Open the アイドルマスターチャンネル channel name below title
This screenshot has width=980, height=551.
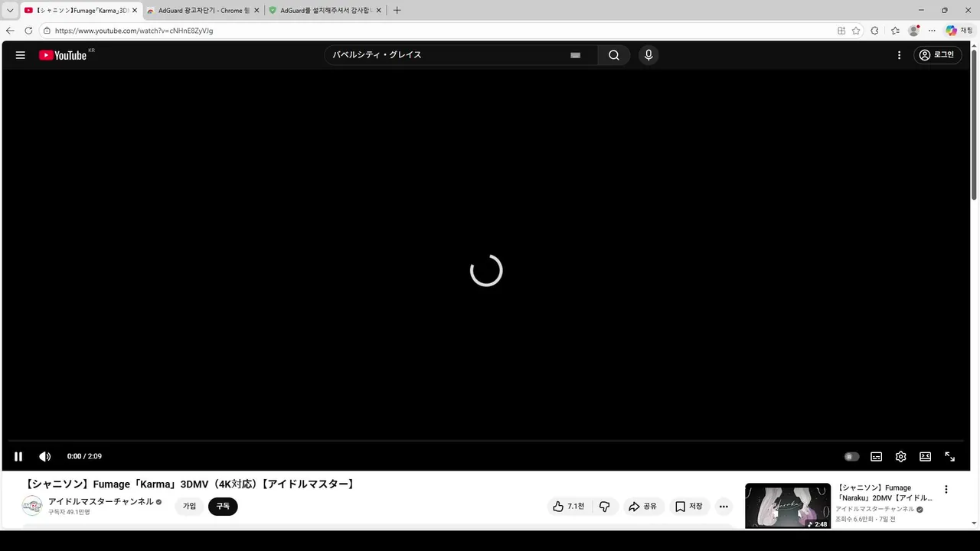point(101,502)
